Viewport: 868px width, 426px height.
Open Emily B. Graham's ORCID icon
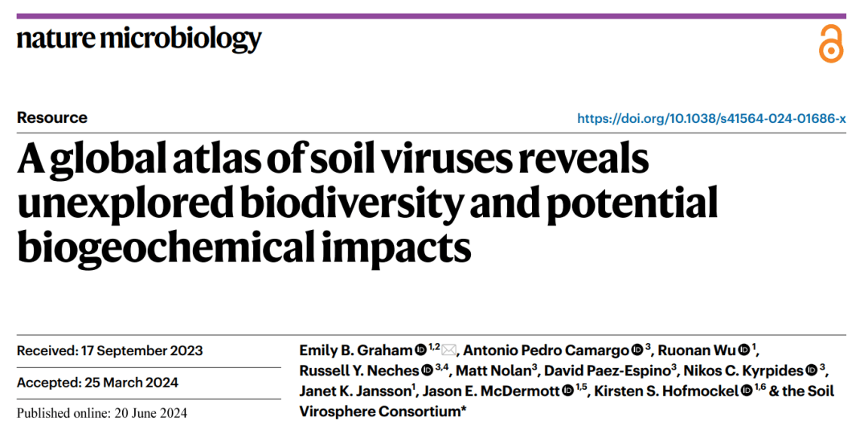pos(420,350)
